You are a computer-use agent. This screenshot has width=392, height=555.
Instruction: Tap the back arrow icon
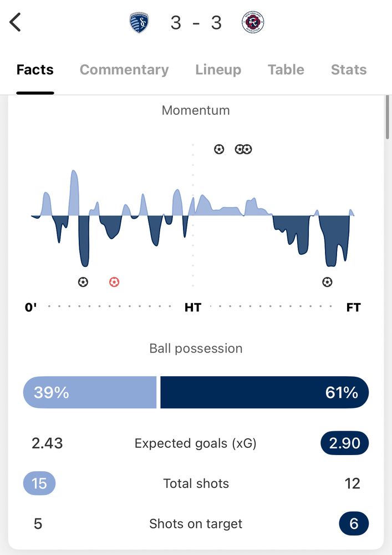pyautogui.click(x=15, y=22)
